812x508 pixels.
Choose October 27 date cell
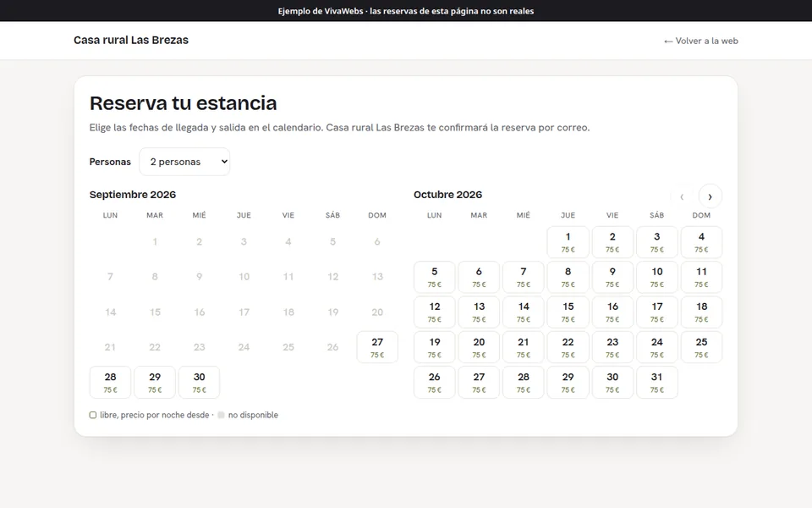[x=479, y=383]
